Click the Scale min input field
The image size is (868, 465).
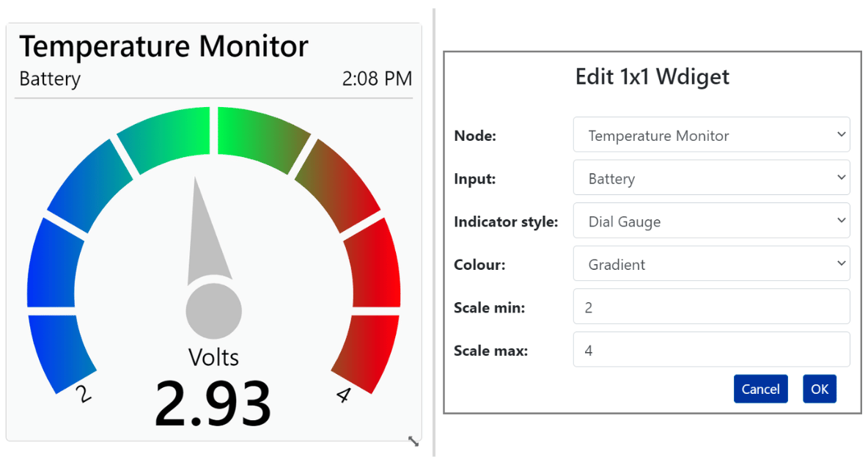(x=711, y=307)
